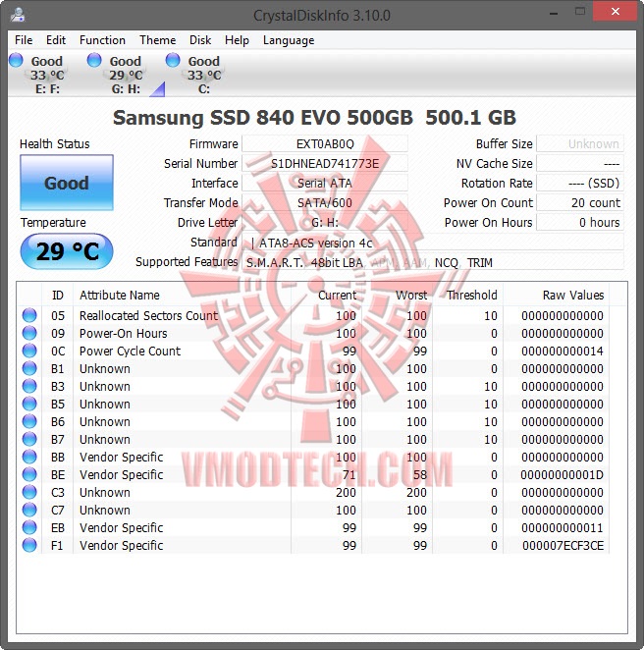Click status orb for attribute B3
Image resolution: width=644 pixels, height=650 pixels.
click(x=29, y=386)
